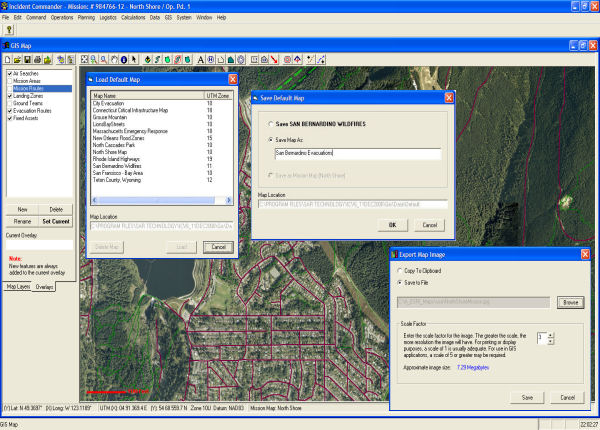The width and height of the screenshot is (600, 430).
Task: Click the teal house-shaped icon in toolbar
Action: (231, 60)
